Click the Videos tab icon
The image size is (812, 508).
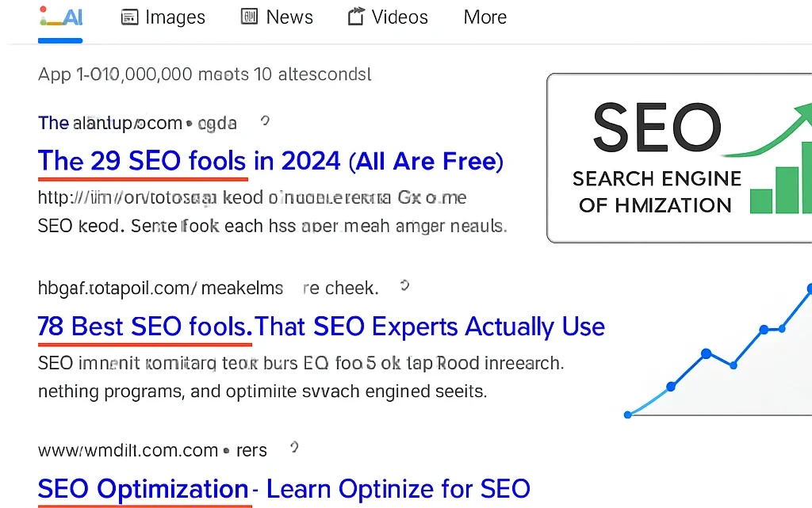coord(356,17)
